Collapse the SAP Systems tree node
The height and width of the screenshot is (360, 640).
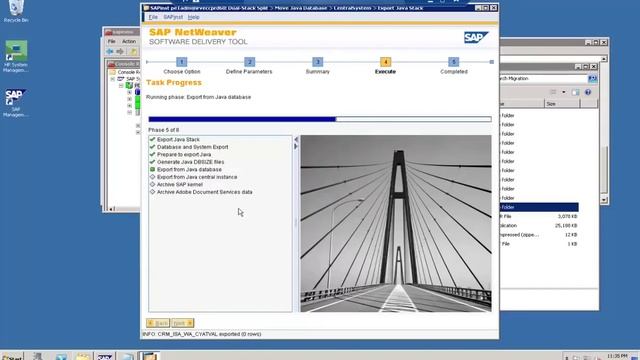pos(113,79)
